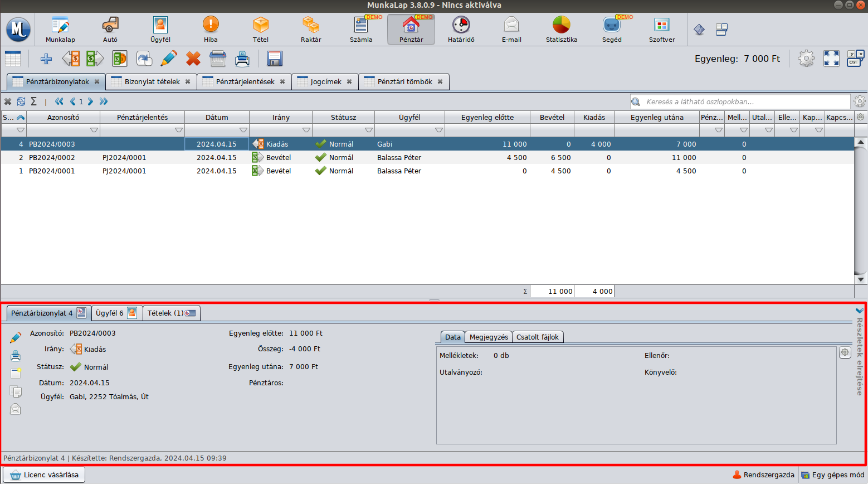Open the Határidő module
Viewport: 868px width, 484px height.
461,29
